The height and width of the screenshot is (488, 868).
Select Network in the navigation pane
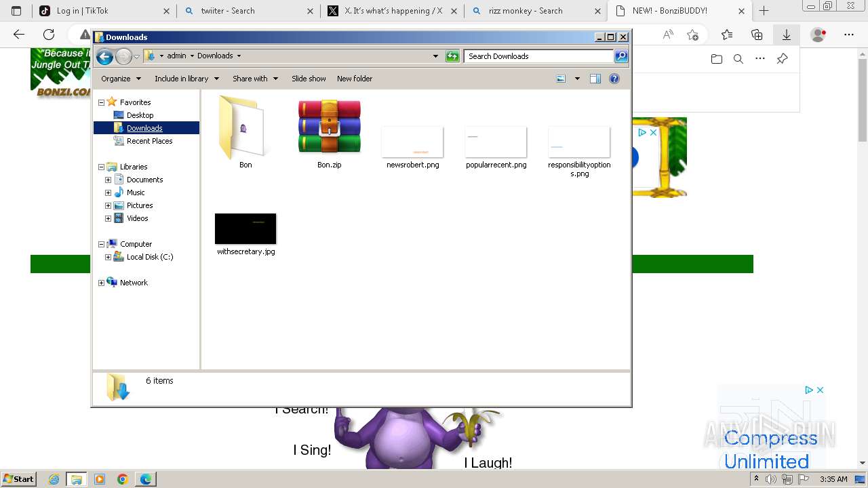tap(134, 283)
